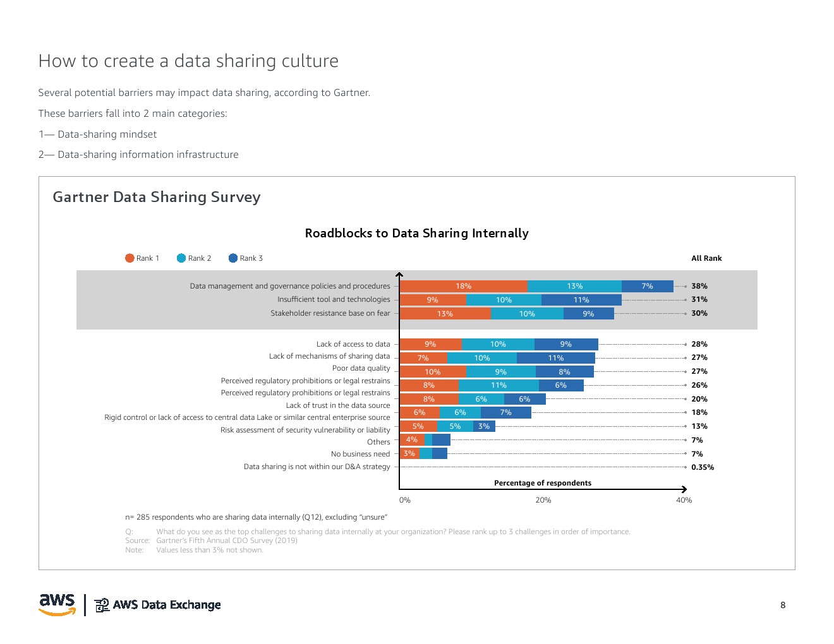Click the Rank 1 orange legend dot
This screenshot has width=834, height=644.
point(130,258)
